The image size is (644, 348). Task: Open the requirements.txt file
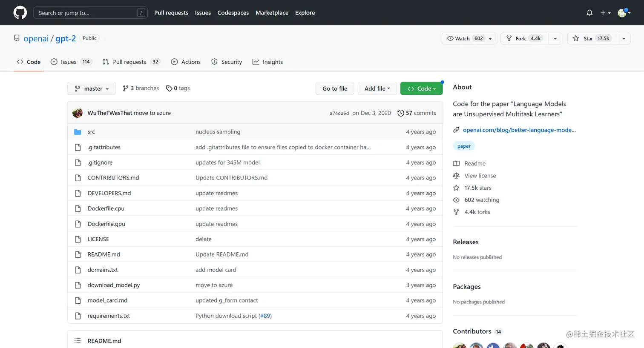[109, 316]
